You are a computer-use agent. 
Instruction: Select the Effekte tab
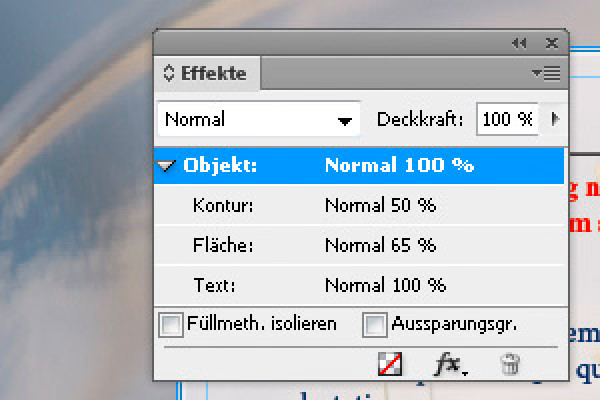click(x=207, y=73)
